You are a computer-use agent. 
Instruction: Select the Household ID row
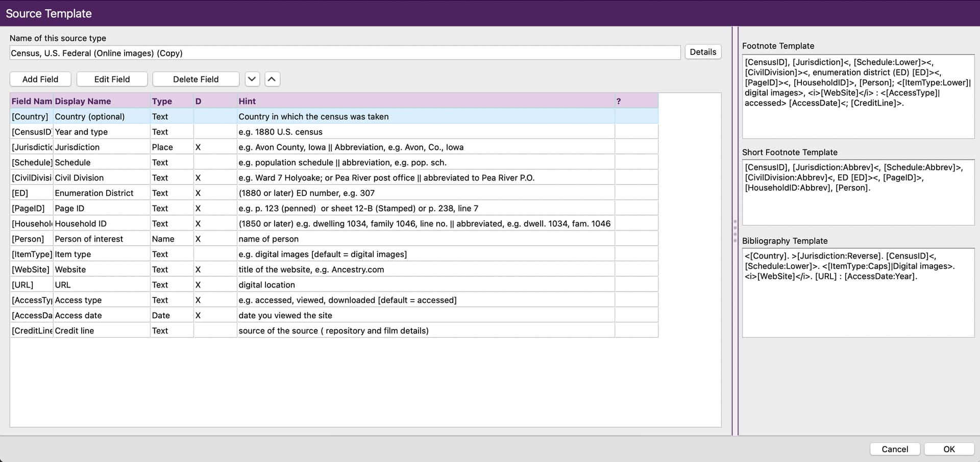click(334, 223)
